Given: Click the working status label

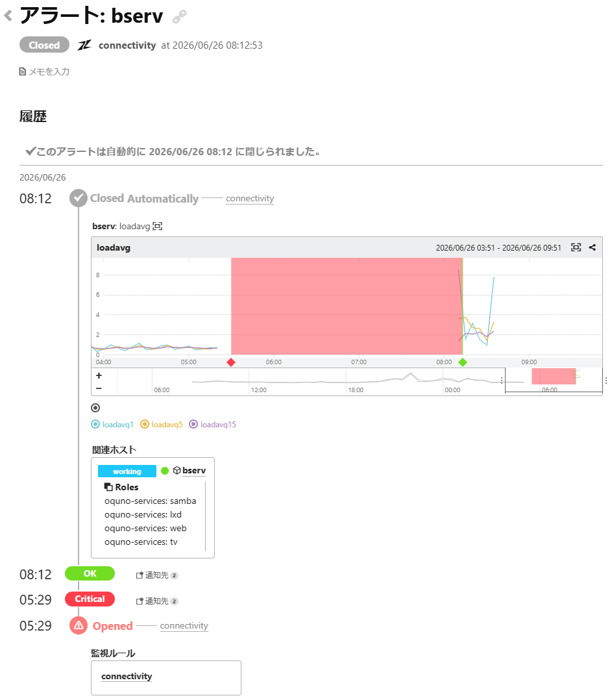Looking at the screenshot, I should pyautogui.click(x=127, y=471).
